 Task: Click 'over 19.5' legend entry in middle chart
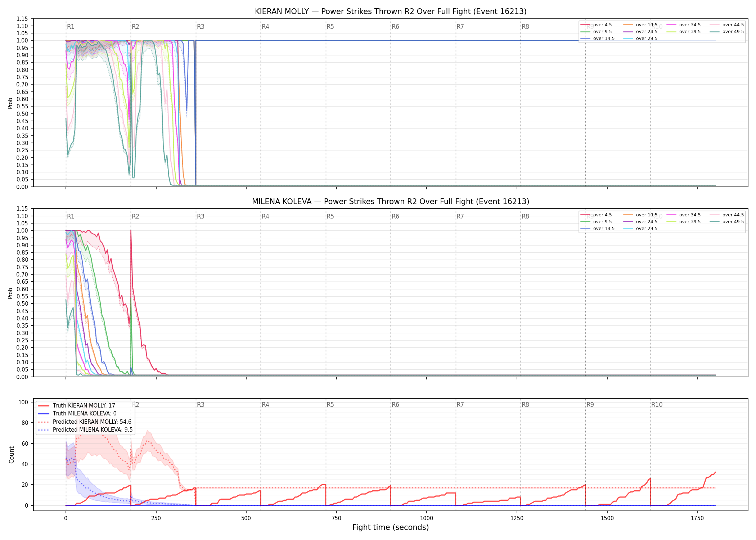tap(640, 215)
